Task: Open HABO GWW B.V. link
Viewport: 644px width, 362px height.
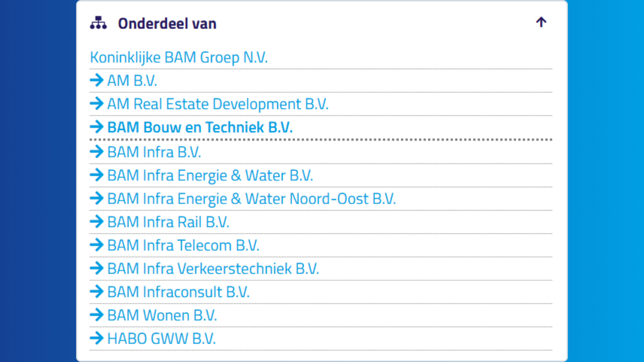Action: [x=161, y=339]
